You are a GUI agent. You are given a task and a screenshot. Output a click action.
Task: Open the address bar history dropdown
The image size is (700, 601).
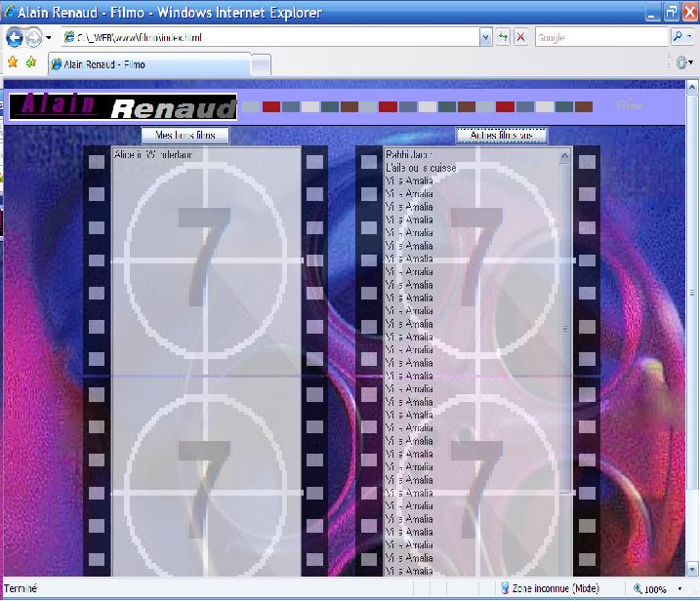pos(485,37)
